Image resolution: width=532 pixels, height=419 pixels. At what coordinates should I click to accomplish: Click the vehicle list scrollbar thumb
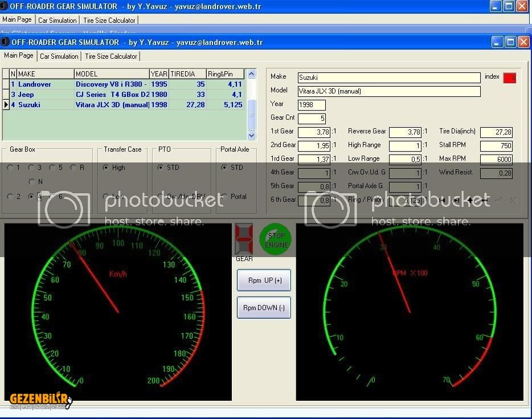tap(251, 115)
